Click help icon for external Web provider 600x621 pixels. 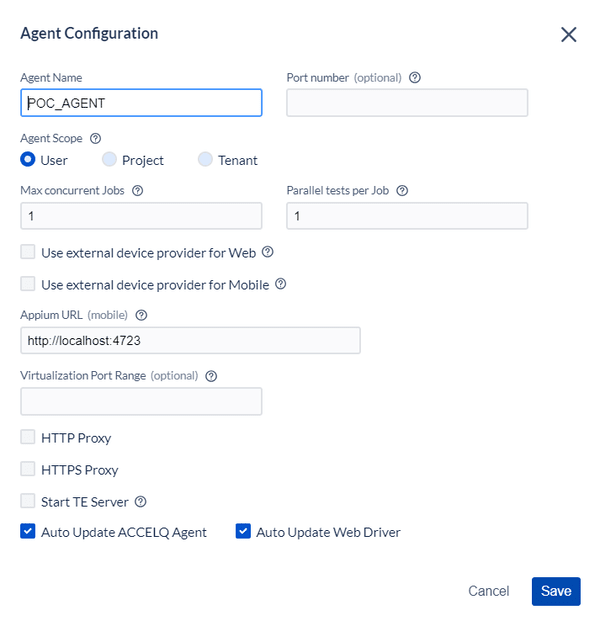(267, 253)
